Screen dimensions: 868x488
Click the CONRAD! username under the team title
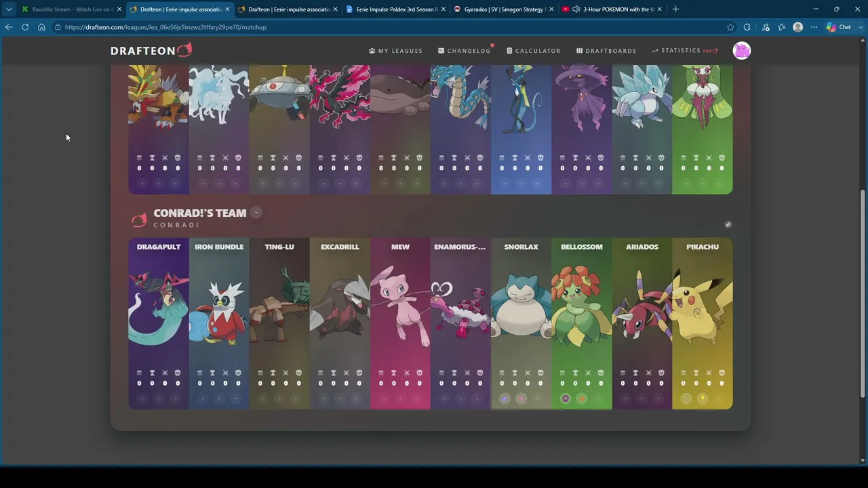coord(176,225)
